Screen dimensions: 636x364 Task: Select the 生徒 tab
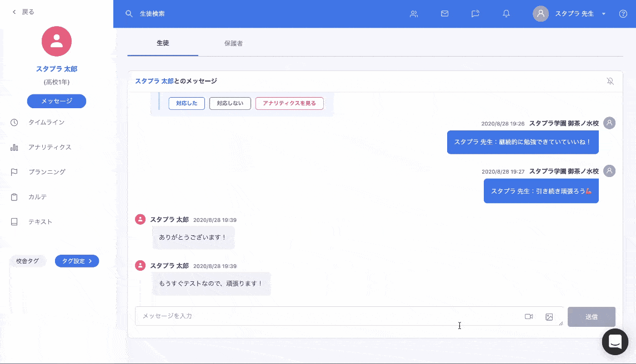(163, 43)
